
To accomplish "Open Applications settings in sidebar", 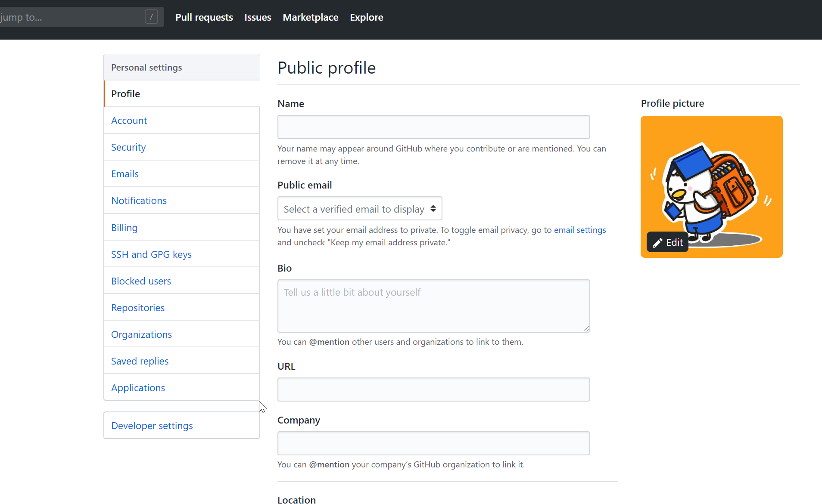I will coord(182,387).
